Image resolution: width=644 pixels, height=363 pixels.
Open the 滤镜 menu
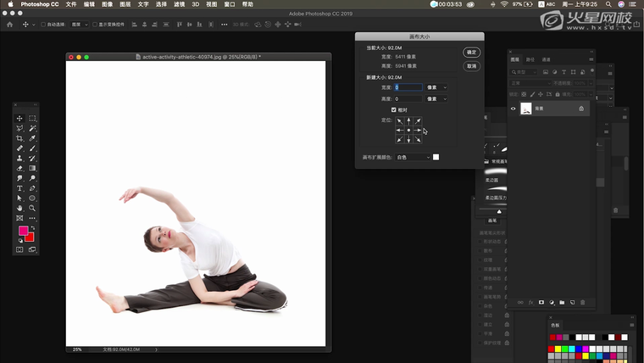tap(179, 4)
